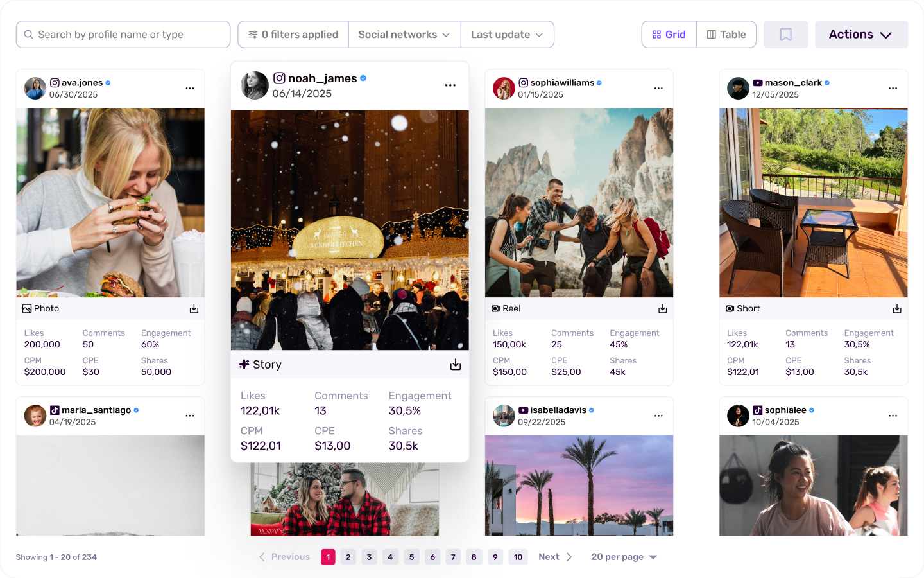Download the mason_clark Short post
The image size is (924, 578).
point(896,309)
